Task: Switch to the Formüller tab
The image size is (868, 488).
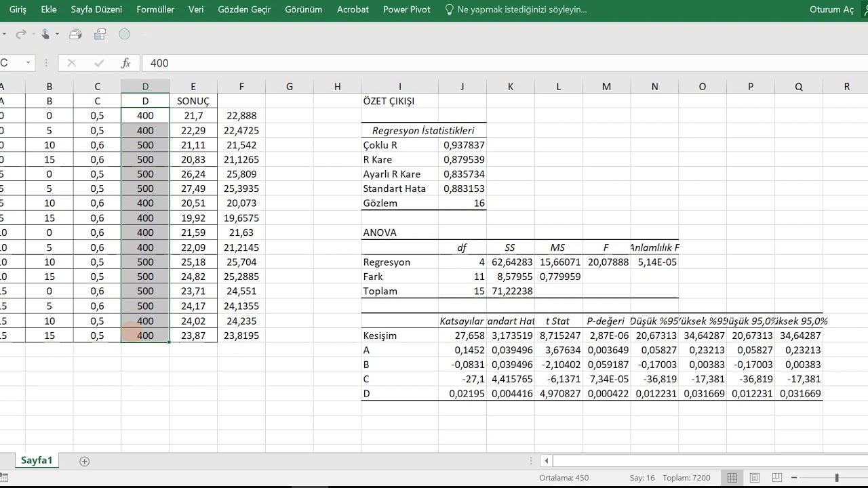Action: click(155, 9)
